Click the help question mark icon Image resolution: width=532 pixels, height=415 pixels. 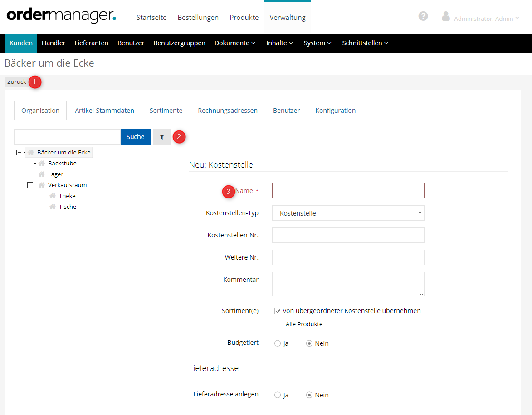pyautogui.click(x=423, y=16)
